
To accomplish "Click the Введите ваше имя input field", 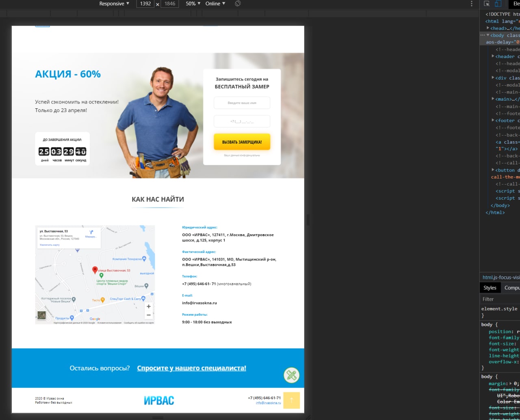I will click(242, 103).
